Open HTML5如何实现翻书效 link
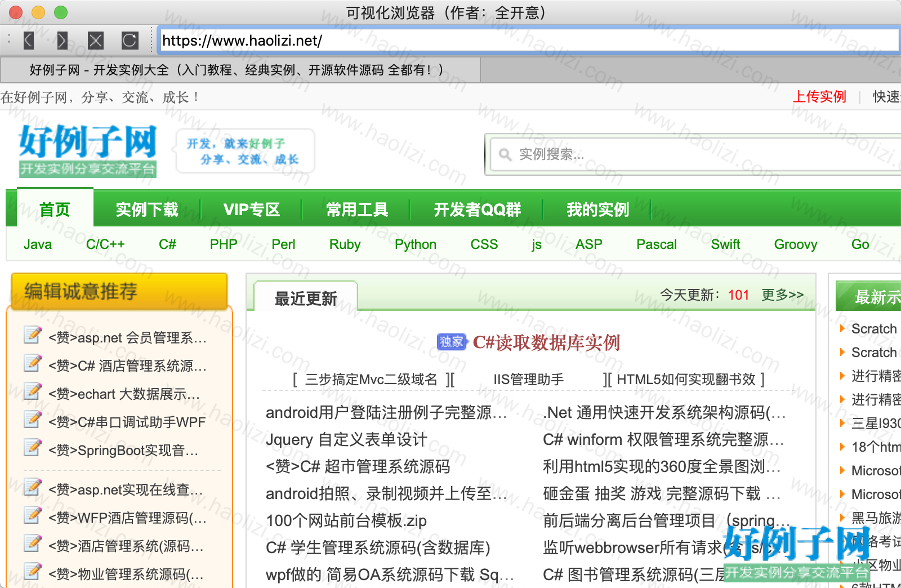The width and height of the screenshot is (901, 588). point(686,380)
